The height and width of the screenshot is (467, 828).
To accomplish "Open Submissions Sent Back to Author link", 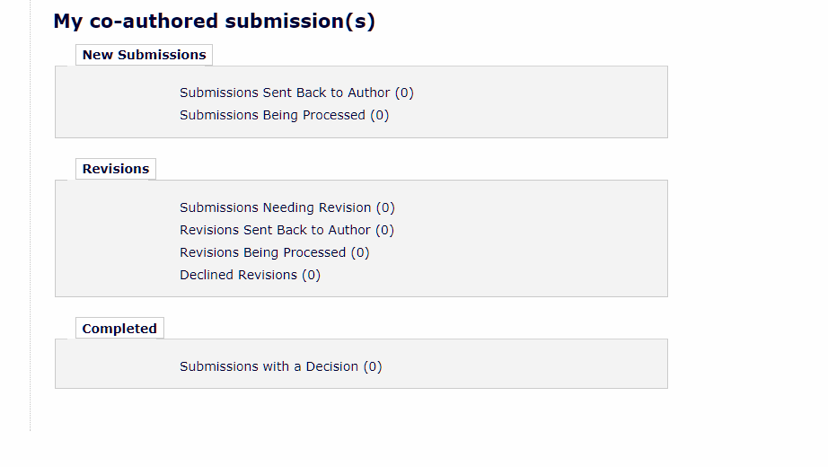I will [285, 93].
